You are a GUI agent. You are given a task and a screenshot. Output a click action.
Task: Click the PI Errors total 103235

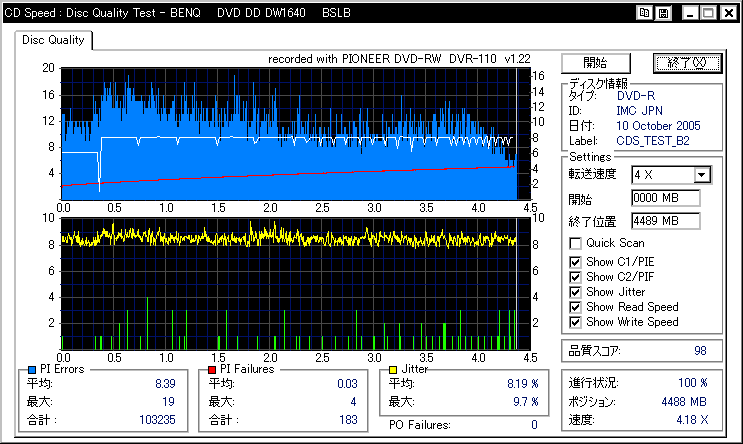click(x=157, y=420)
